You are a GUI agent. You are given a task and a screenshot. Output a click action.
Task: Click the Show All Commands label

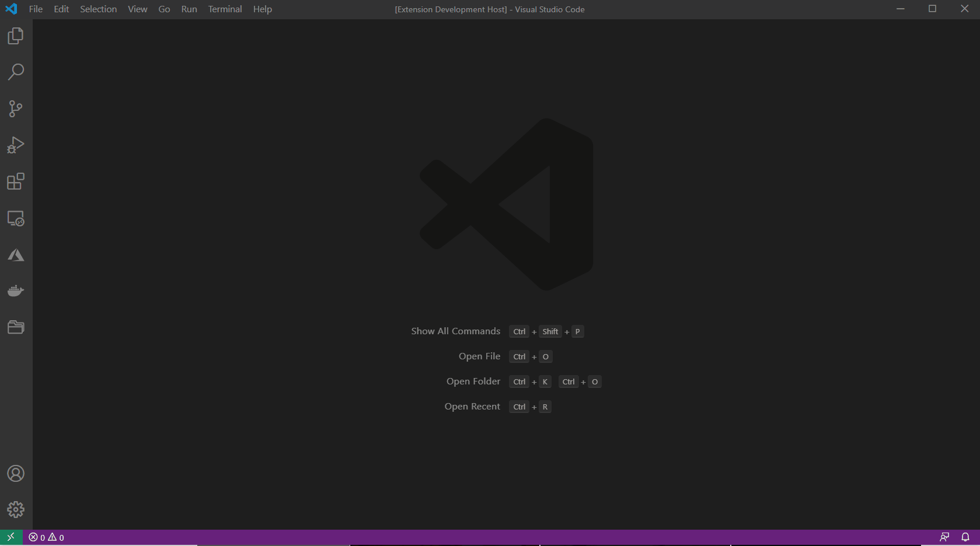(456, 331)
